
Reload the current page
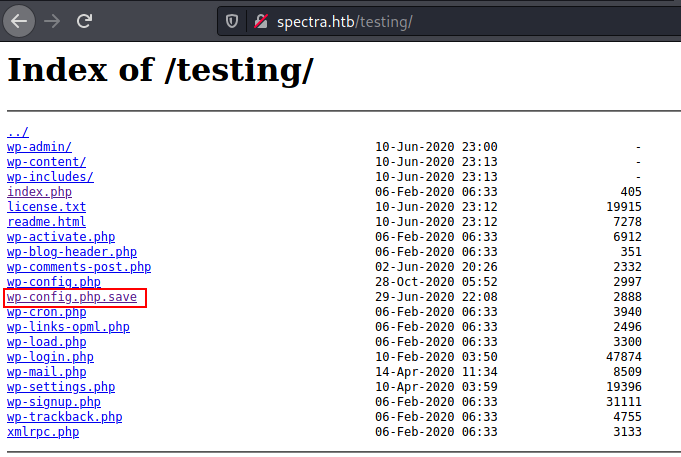pyautogui.click(x=84, y=21)
